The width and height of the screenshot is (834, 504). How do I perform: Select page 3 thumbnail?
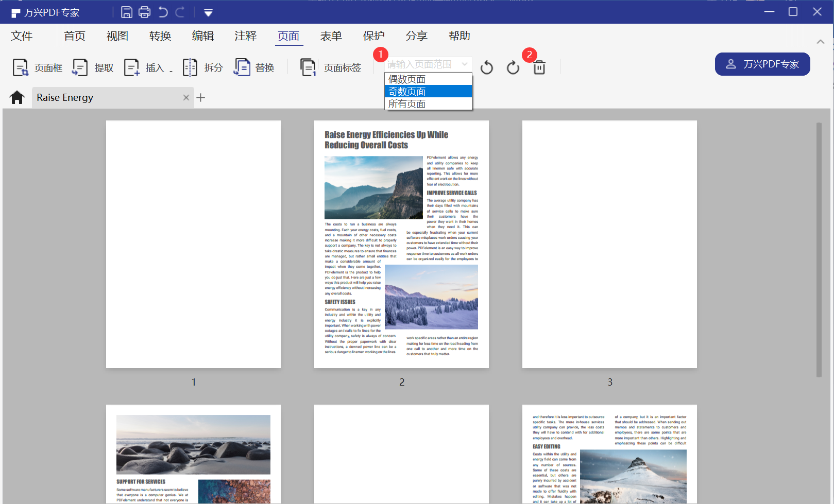coord(609,244)
